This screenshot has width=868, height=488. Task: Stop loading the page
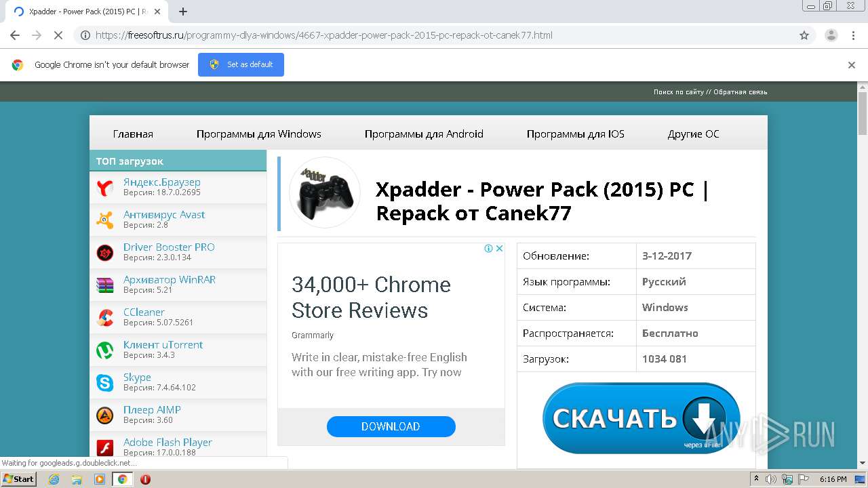[58, 35]
